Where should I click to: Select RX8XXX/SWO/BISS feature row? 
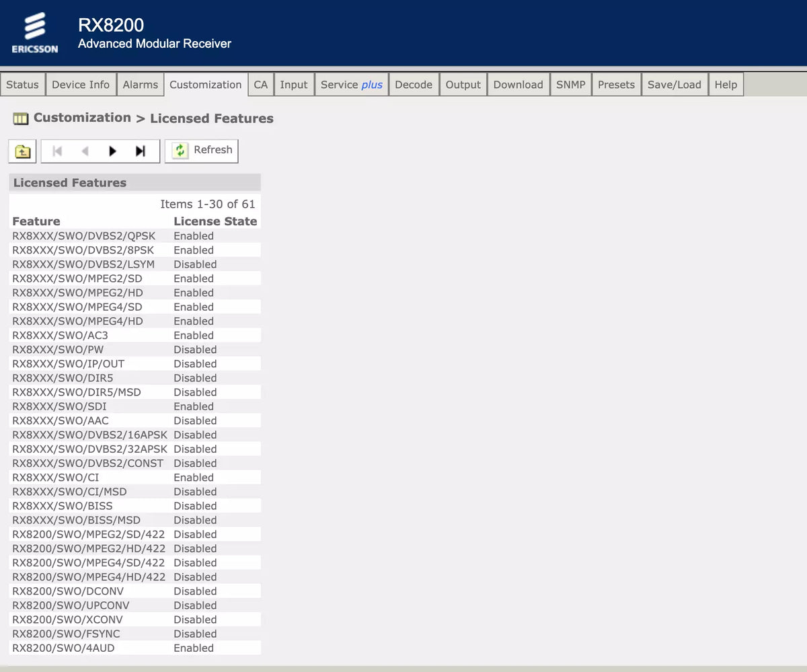click(134, 506)
